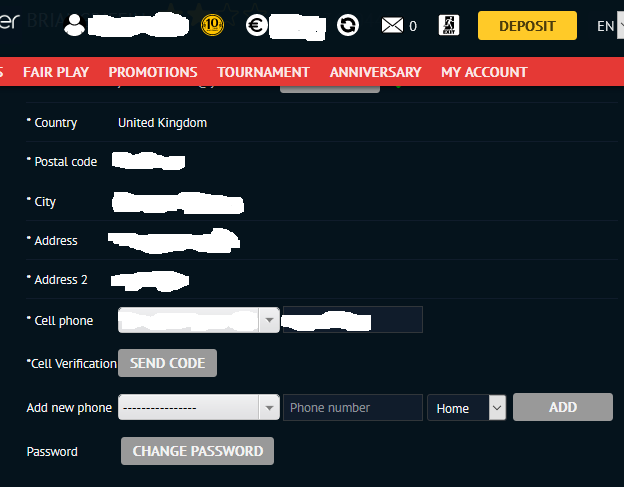The image size is (624, 487).
Task: Click the euro balance icon
Action: (257, 25)
